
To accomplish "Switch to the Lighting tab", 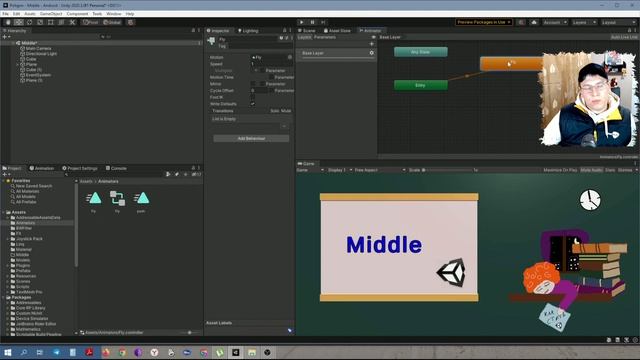I will 248,31.
